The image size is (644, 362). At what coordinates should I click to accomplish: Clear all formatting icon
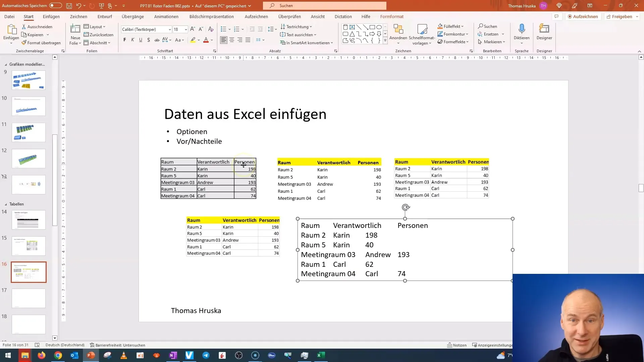coord(211,29)
